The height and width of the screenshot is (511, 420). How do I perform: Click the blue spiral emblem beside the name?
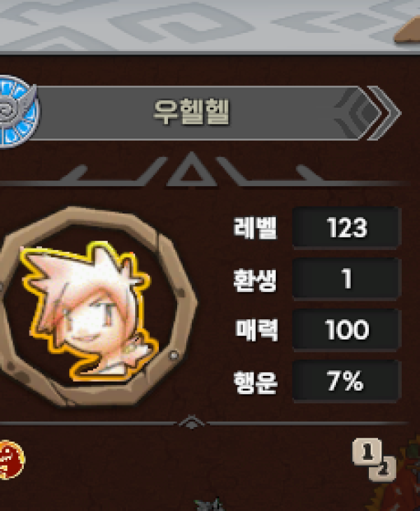pos(17,112)
